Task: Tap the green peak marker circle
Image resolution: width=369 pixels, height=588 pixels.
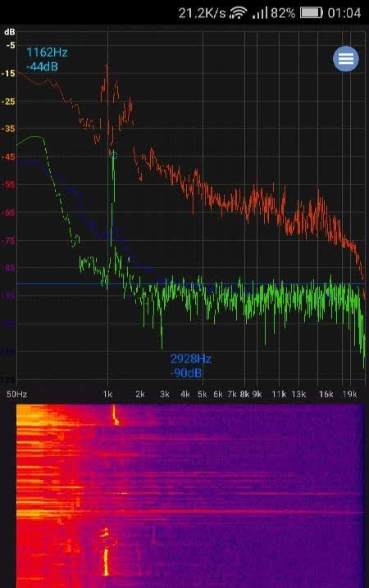Action: click(115, 155)
